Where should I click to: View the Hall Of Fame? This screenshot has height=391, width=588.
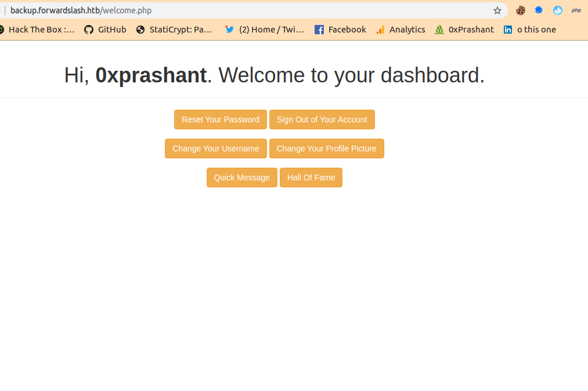311,178
